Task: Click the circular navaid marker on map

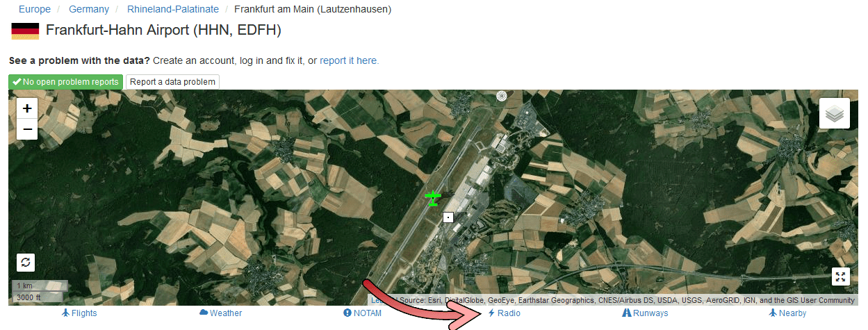Action: (x=502, y=97)
